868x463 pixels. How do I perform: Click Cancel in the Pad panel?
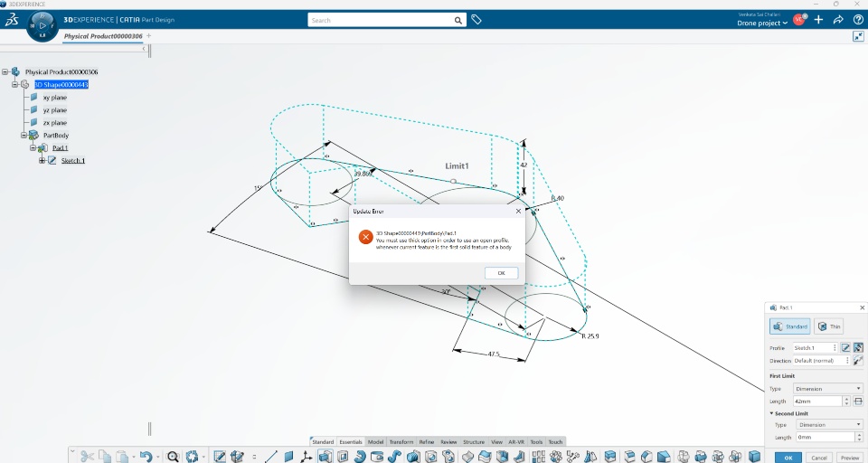coord(819,458)
